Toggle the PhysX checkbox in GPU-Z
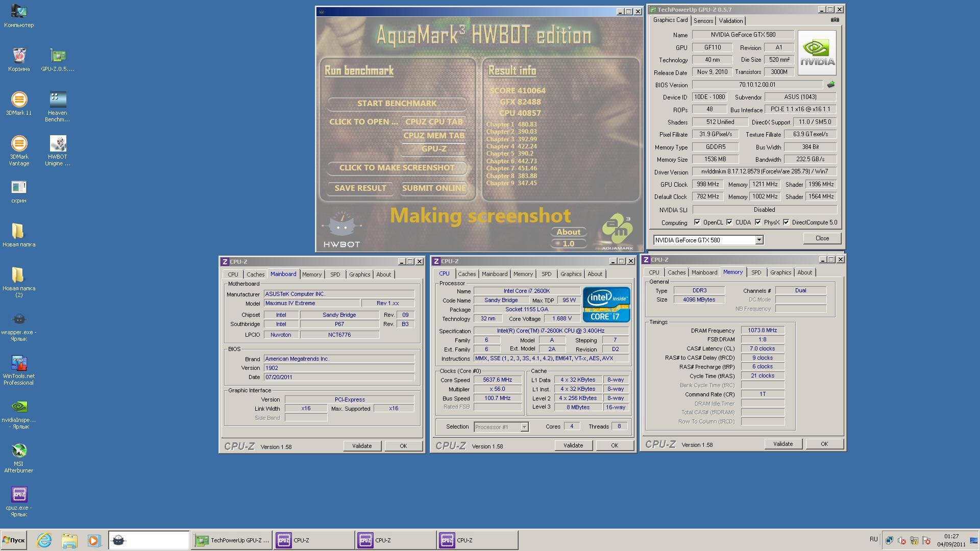 758,222
